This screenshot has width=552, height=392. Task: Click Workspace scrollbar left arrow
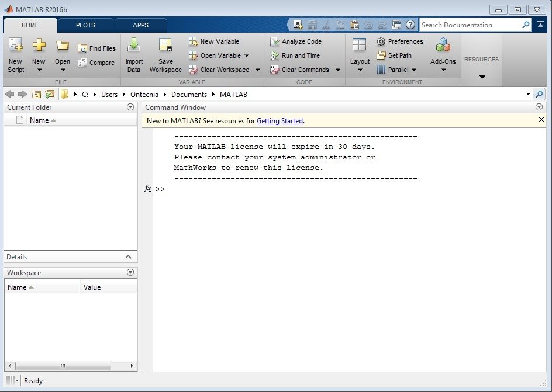click(x=9, y=366)
